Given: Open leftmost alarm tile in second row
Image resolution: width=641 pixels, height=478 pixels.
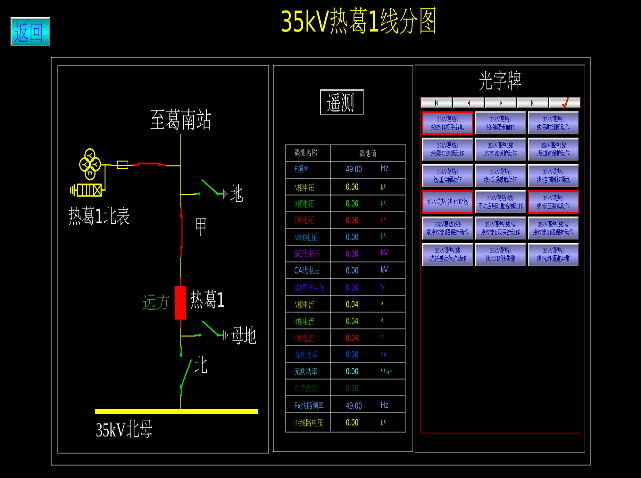Looking at the screenshot, I should point(447,149).
